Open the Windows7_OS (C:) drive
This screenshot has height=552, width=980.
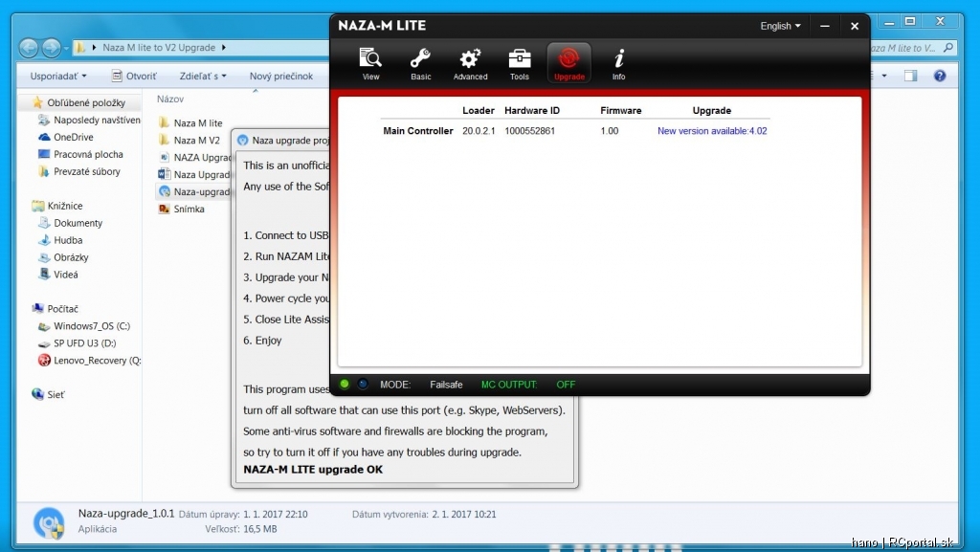tap(84, 326)
